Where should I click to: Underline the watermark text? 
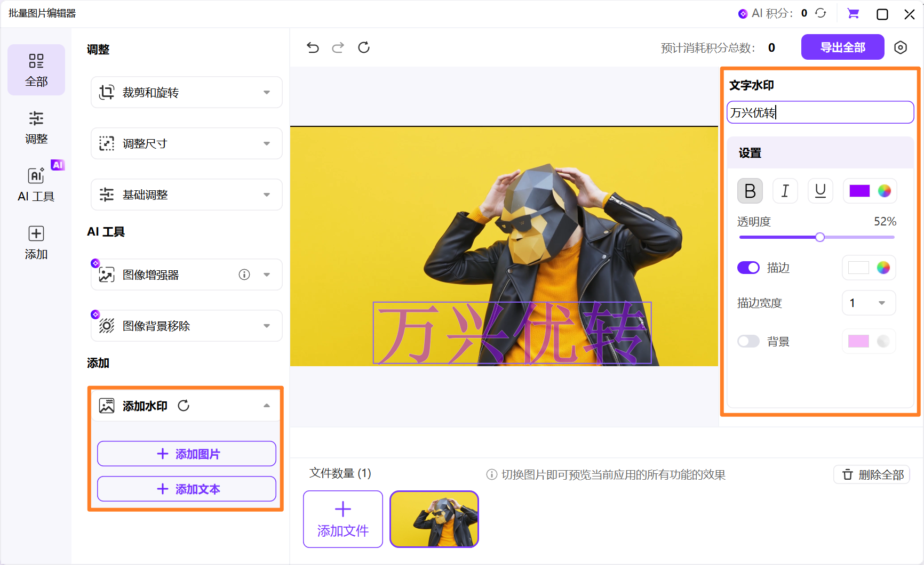(820, 191)
